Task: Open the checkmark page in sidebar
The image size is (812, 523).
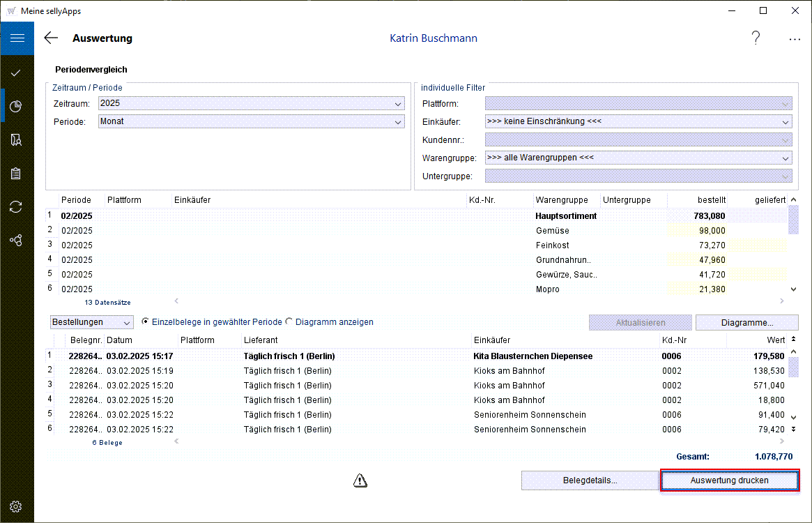Action: tap(16, 73)
